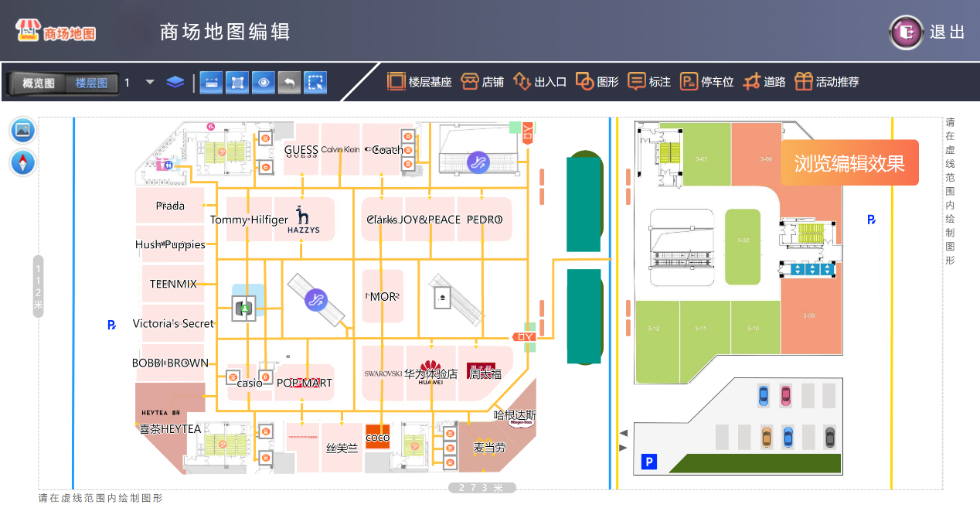Select the 周大福 shop
The width and height of the screenshot is (980, 508).
485,373
